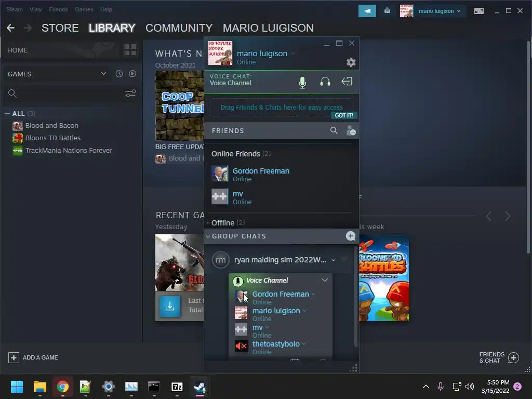Viewport: 532px width, 399px height.
Task: Switch to Big Picture mode
Action: (478, 11)
